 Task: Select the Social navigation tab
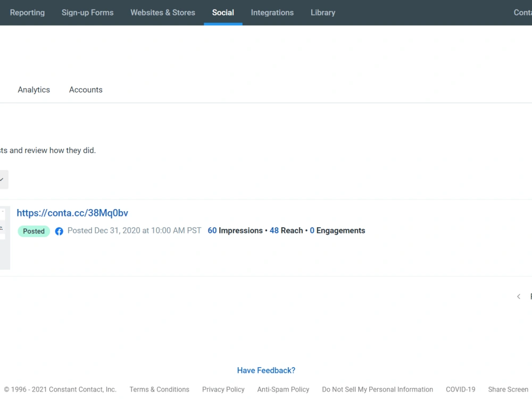tap(223, 13)
